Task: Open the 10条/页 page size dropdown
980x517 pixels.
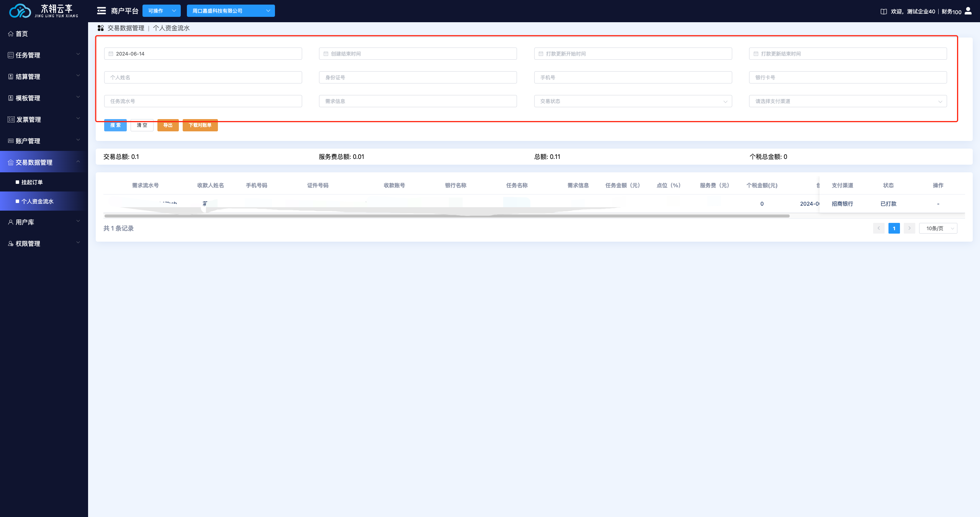Action: pyautogui.click(x=938, y=228)
